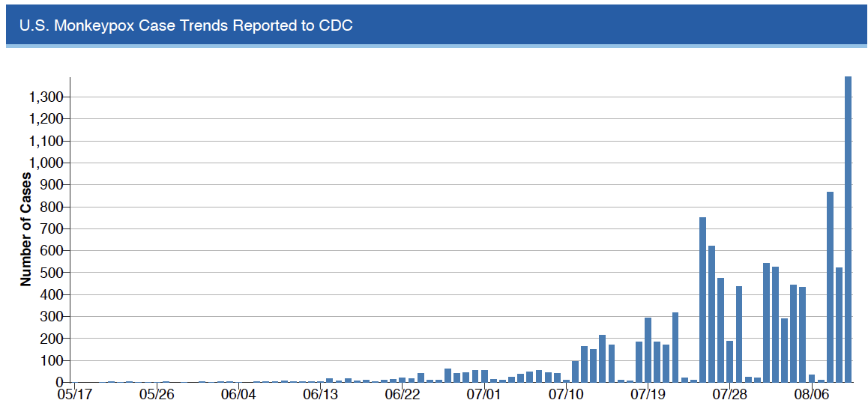868x415 pixels.
Task: Click the 500 y-axis tick label
Action: pyautogui.click(x=52, y=273)
